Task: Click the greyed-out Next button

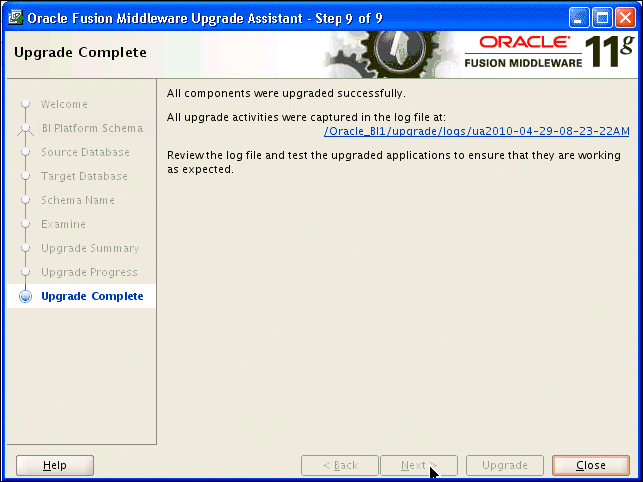Action: [419, 465]
